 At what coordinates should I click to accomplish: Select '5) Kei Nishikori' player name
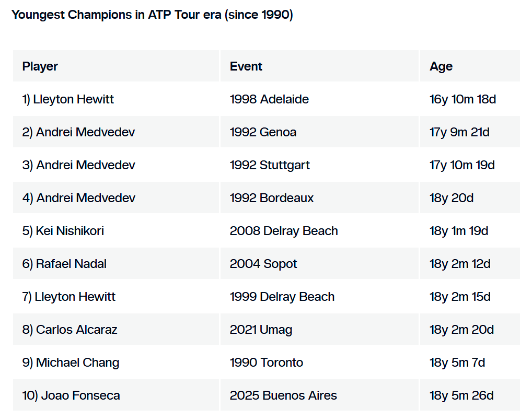63,231
